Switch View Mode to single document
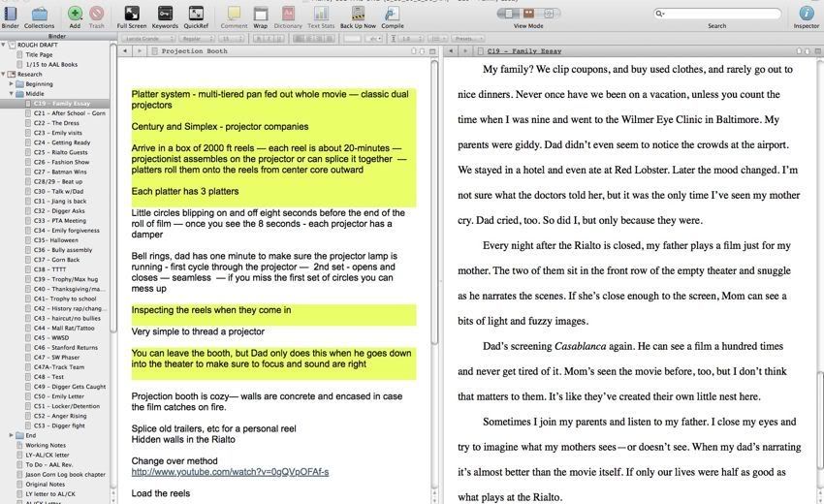Image resolution: width=824 pixels, height=504 pixels. tap(509, 14)
